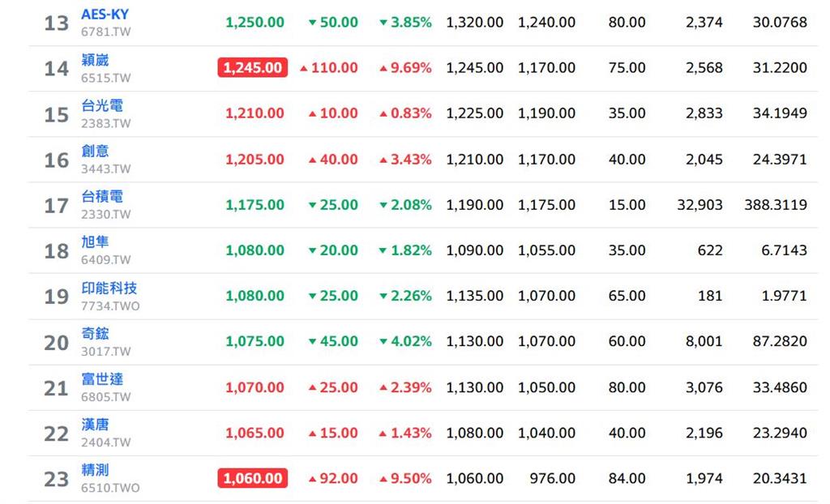Viewport: 830px width, 504px height.
Task: Select the 創意 stock name
Action: (95, 152)
